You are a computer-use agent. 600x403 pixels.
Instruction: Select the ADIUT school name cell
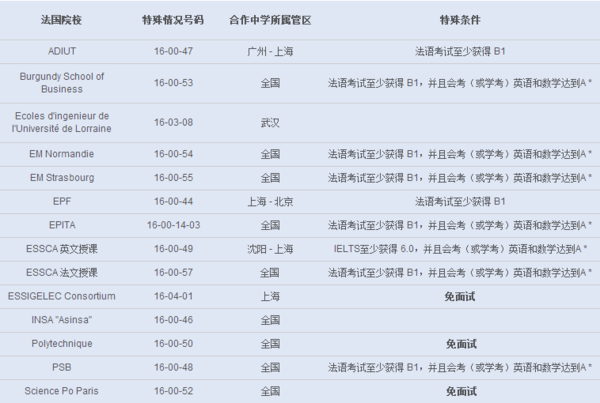click(x=62, y=51)
